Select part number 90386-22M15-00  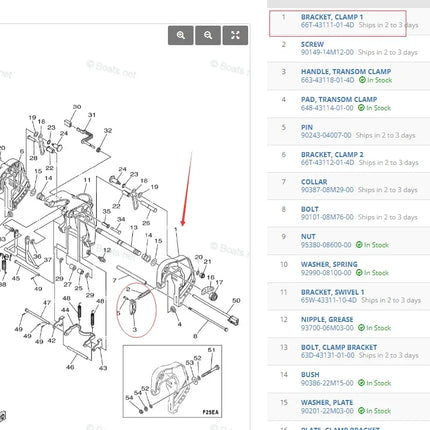click(x=327, y=383)
